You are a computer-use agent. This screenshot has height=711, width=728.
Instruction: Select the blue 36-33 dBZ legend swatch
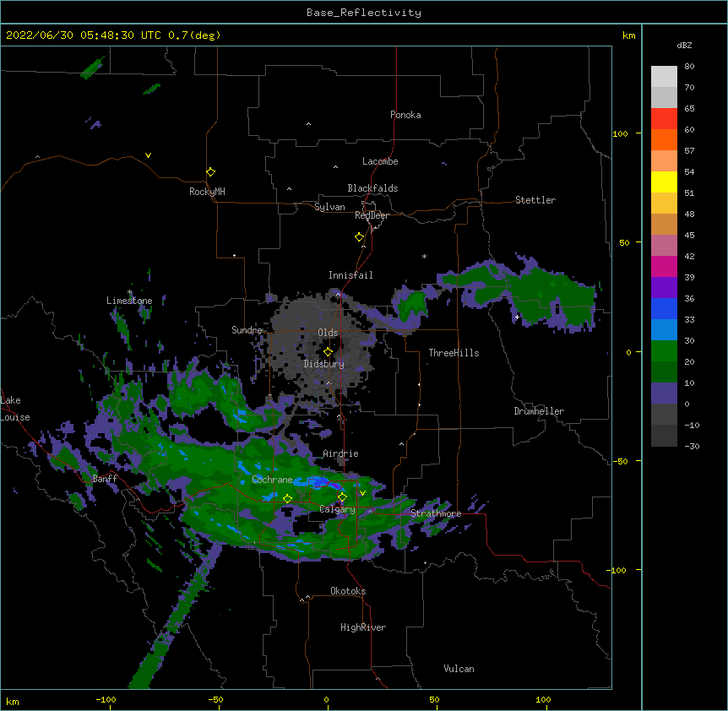click(x=664, y=308)
